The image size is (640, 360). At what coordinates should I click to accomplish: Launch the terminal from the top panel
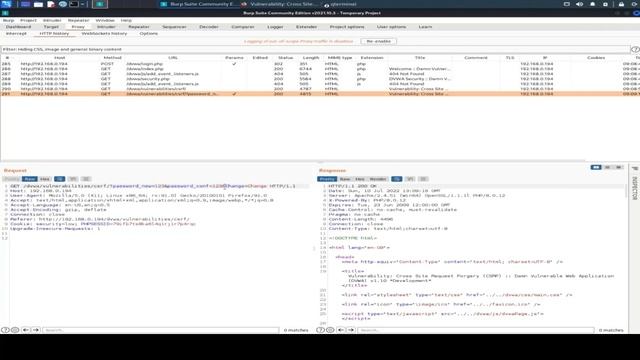(x=74, y=4)
